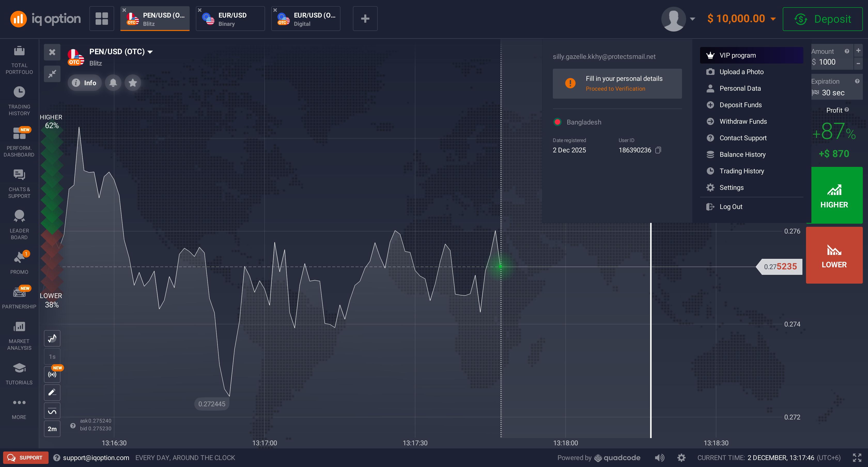The height and width of the screenshot is (467, 868).
Task: Expand the PEN/USD (OTC) asset dropdown
Action: [150, 52]
